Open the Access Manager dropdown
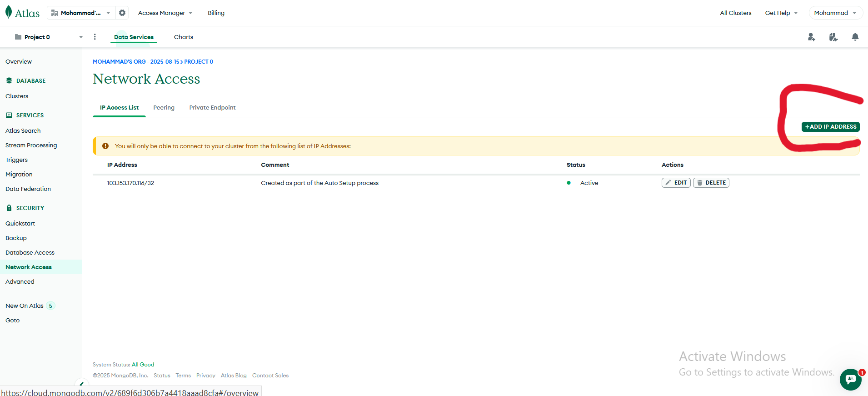Image resolution: width=868 pixels, height=396 pixels. coord(165,13)
